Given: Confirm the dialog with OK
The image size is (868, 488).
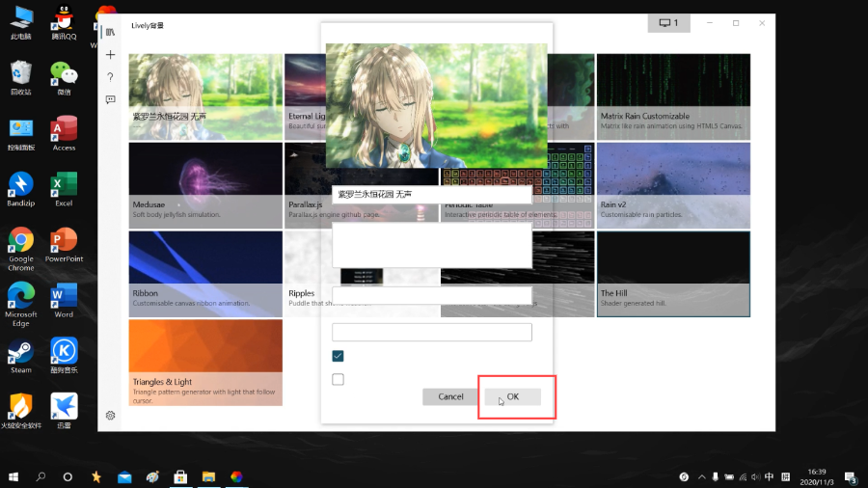Looking at the screenshot, I should coord(513,396).
